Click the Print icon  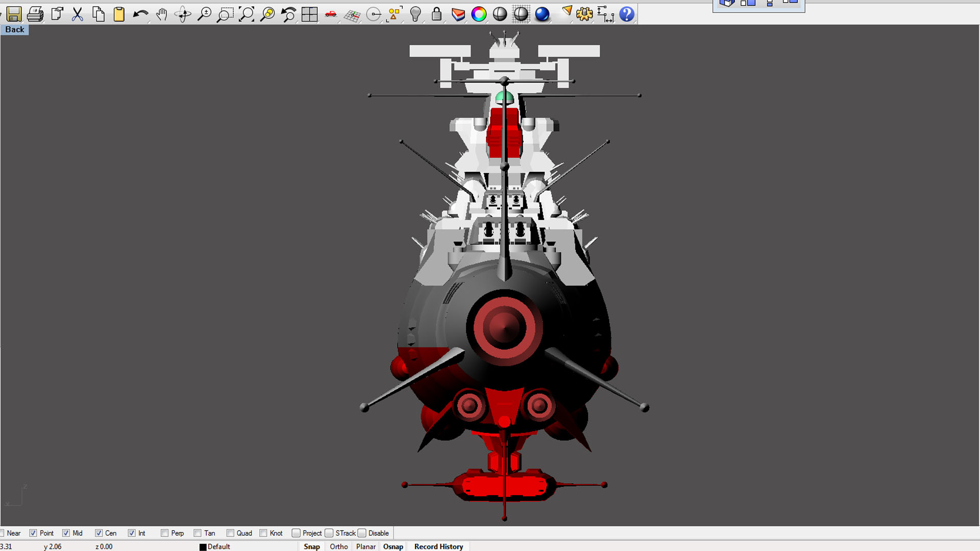tap(35, 14)
